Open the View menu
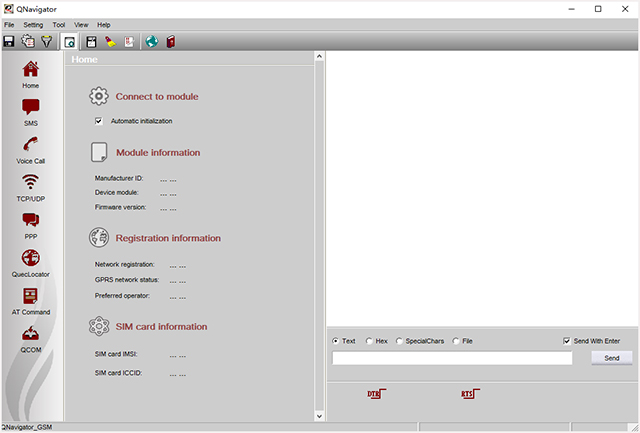The image size is (640, 433). point(81,25)
